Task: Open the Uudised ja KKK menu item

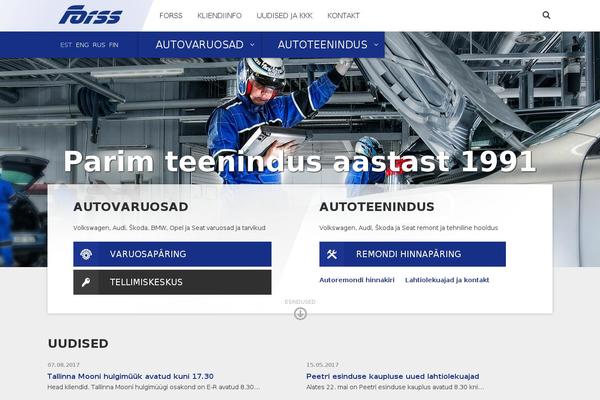Action: tap(284, 16)
